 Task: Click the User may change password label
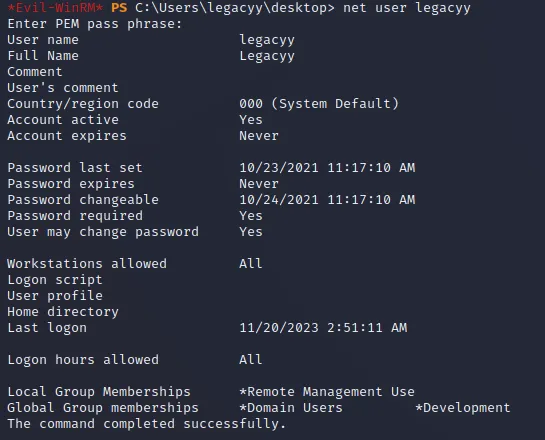click(x=103, y=232)
